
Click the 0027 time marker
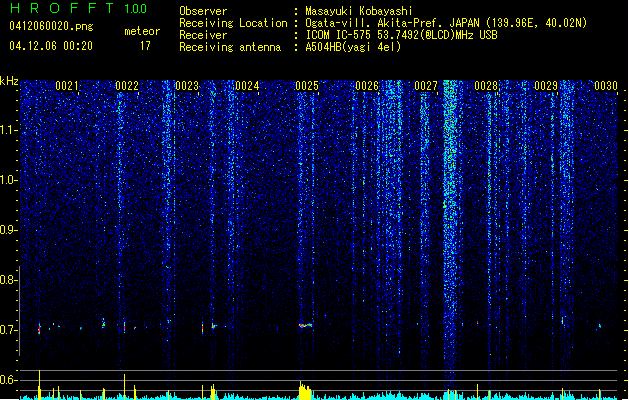point(426,86)
